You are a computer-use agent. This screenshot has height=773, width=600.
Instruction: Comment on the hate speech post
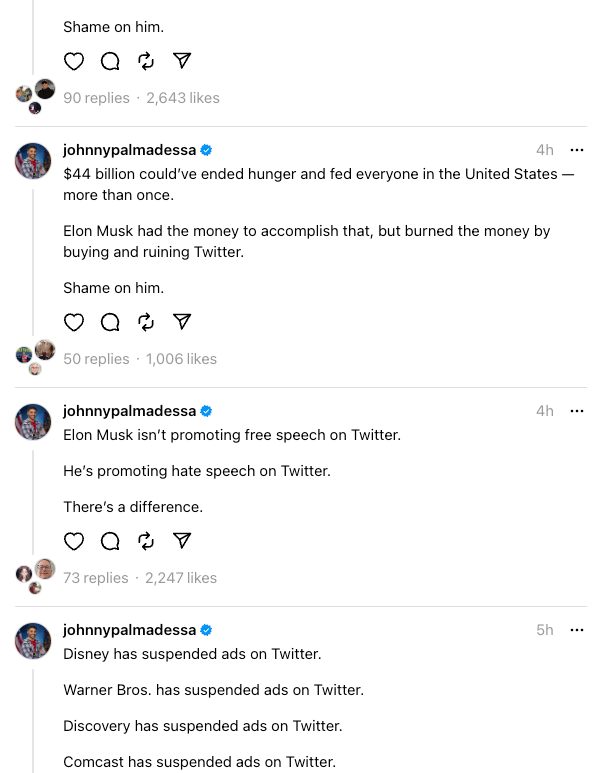tap(110, 541)
